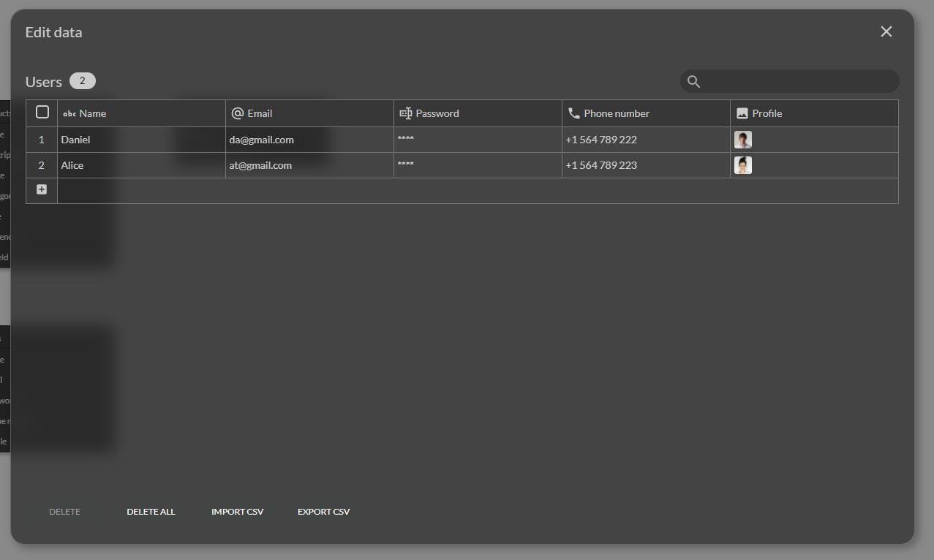Select the Phone number column header
This screenshot has width=934, height=560.
coord(647,113)
